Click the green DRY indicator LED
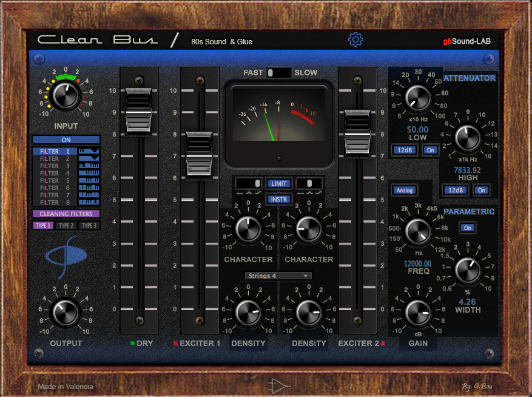 tap(133, 343)
